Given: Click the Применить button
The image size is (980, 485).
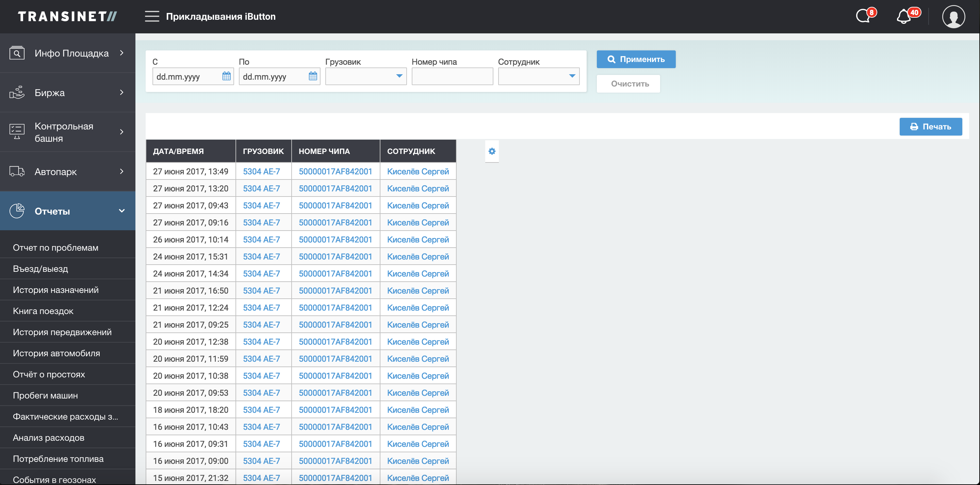Looking at the screenshot, I should coord(636,59).
